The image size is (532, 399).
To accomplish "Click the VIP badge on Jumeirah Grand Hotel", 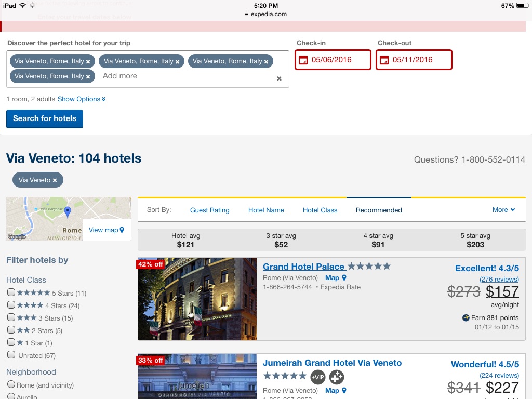I will tap(317, 377).
